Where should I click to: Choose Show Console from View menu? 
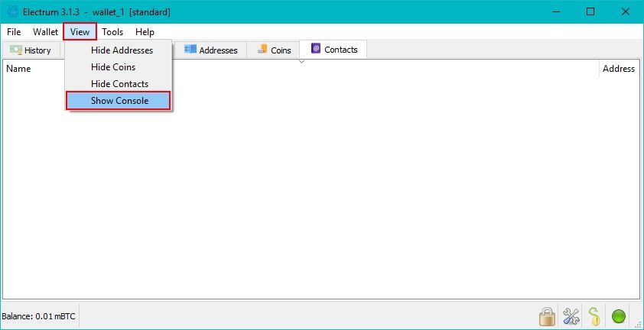click(119, 101)
